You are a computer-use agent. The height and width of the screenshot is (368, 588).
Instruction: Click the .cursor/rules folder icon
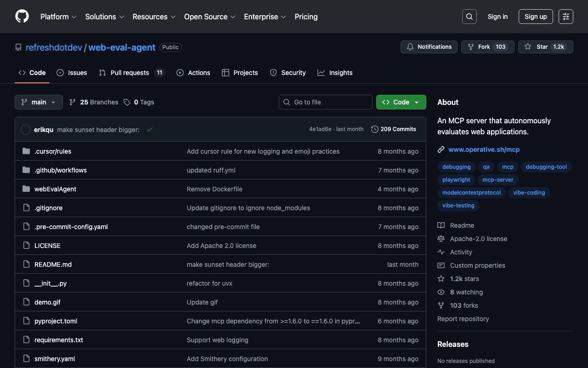(26, 151)
